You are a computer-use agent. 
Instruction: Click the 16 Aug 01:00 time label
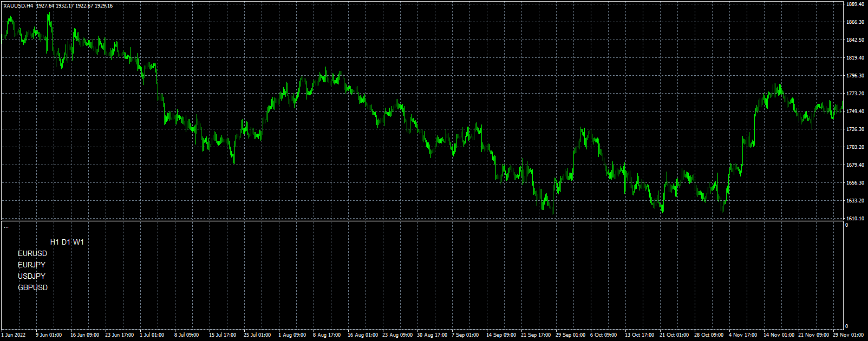(363, 335)
